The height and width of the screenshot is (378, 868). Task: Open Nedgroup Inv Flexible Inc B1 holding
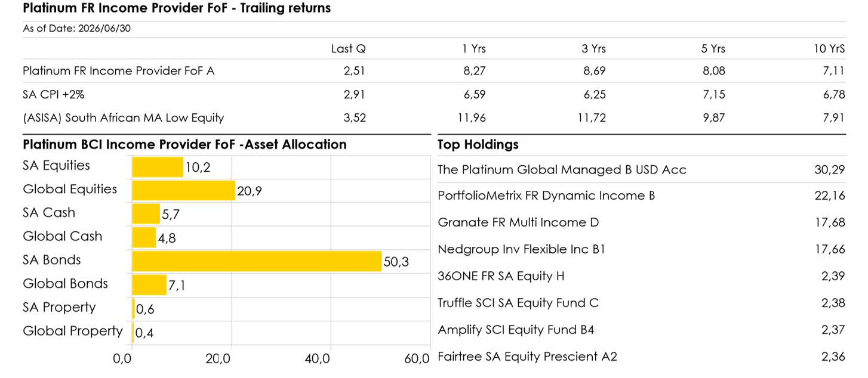pyautogui.click(x=521, y=249)
